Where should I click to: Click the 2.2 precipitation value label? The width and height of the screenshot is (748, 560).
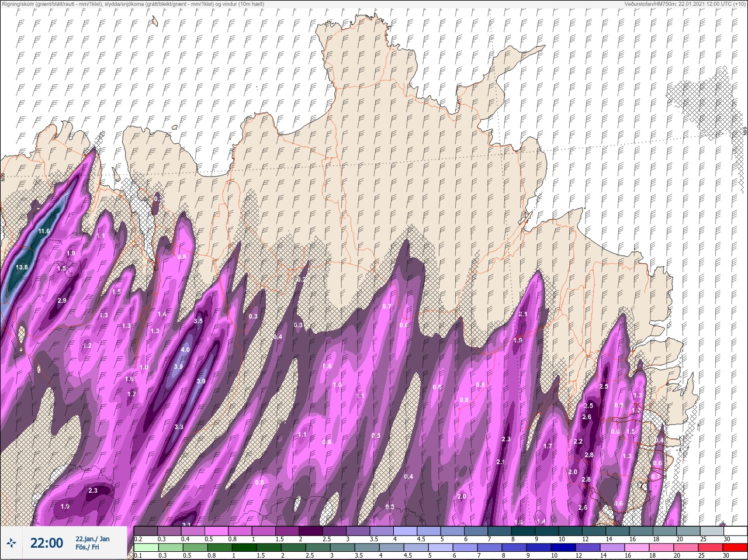[x=578, y=442]
